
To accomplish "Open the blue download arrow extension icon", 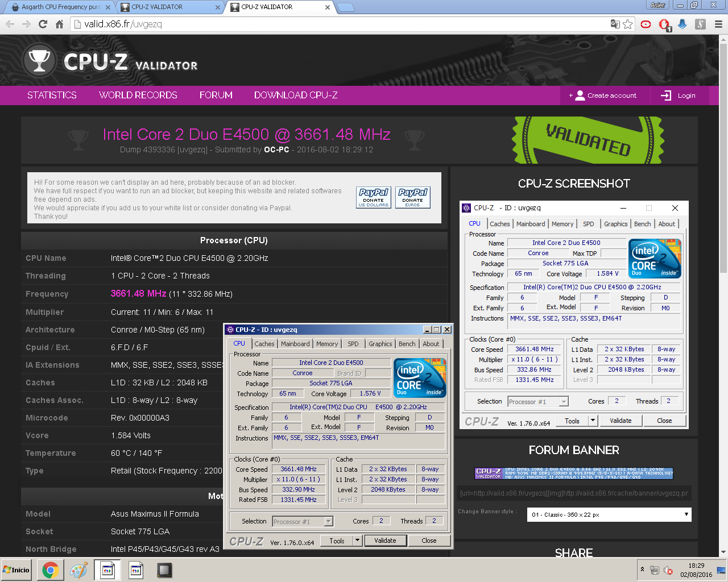I will click(x=682, y=24).
